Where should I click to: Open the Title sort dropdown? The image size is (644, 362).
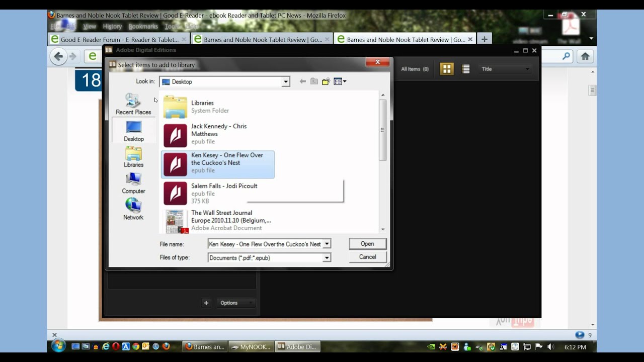click(x=505, y=69)
